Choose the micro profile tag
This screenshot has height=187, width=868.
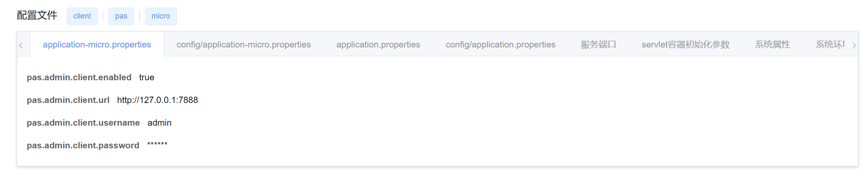tap(160, 16)
